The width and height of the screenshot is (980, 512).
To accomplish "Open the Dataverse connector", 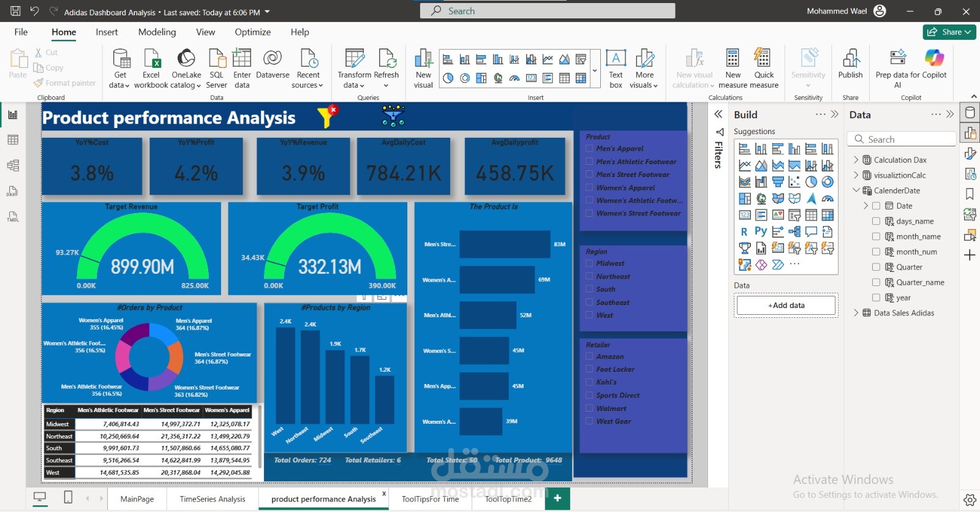I will (x=273, y=64).
